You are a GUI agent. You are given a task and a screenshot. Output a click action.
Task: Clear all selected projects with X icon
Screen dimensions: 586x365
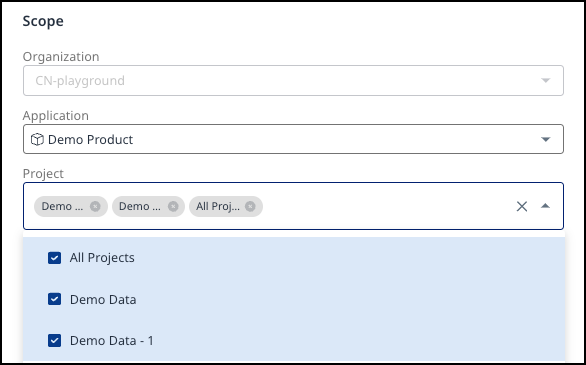point(522,206)
